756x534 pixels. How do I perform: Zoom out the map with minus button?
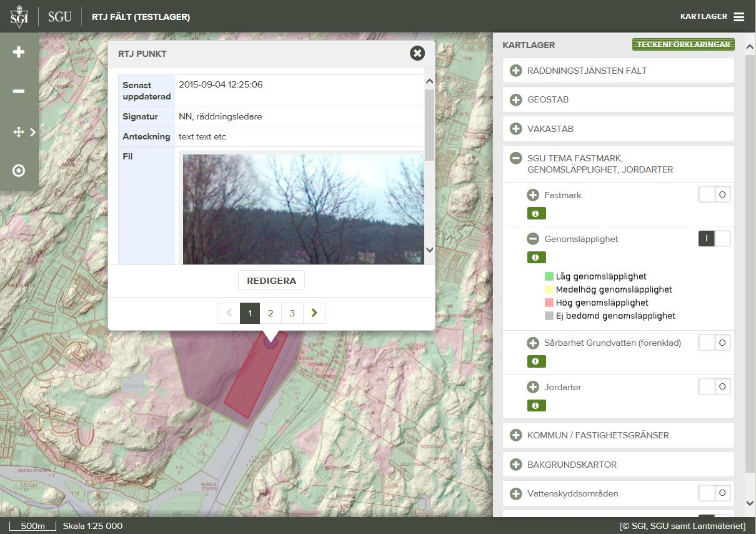(x=19, y=91)
